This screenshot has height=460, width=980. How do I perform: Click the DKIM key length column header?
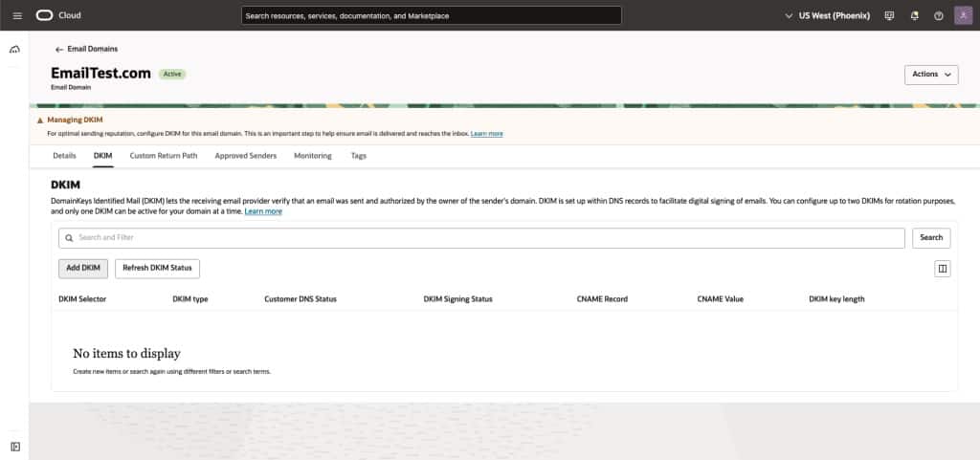(x=836, y=299)
